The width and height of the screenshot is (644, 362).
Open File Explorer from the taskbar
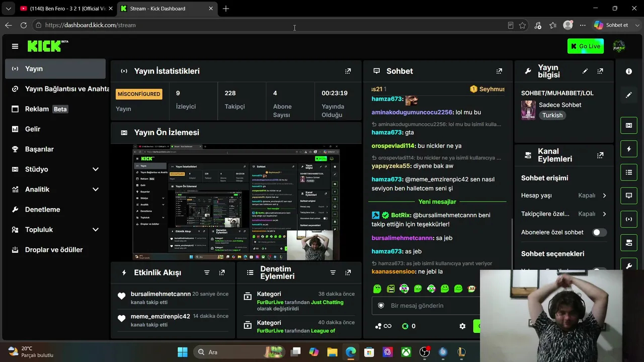pyautogui.click(x=332, y=352)
